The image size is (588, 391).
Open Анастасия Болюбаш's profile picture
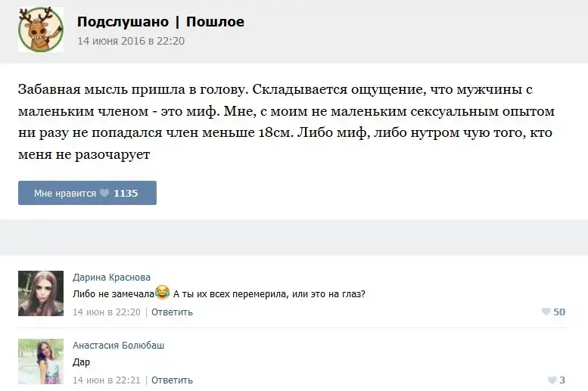[x=40, y=362]
